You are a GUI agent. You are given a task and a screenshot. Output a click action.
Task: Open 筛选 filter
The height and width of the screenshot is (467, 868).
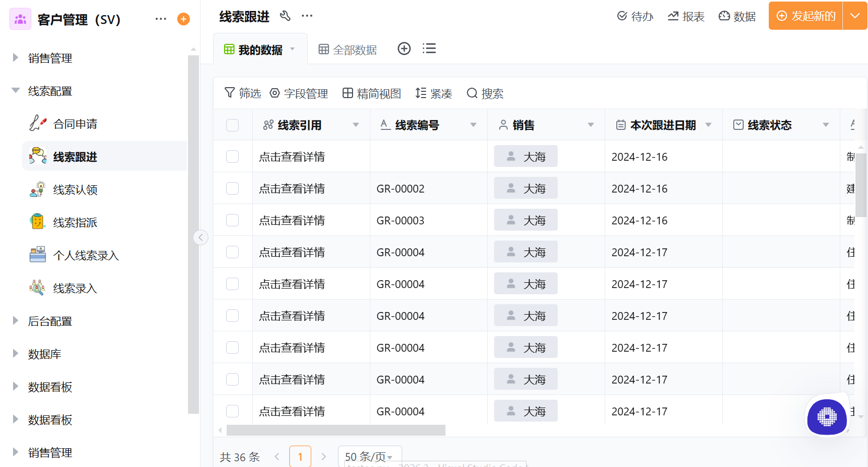[242, 93]
